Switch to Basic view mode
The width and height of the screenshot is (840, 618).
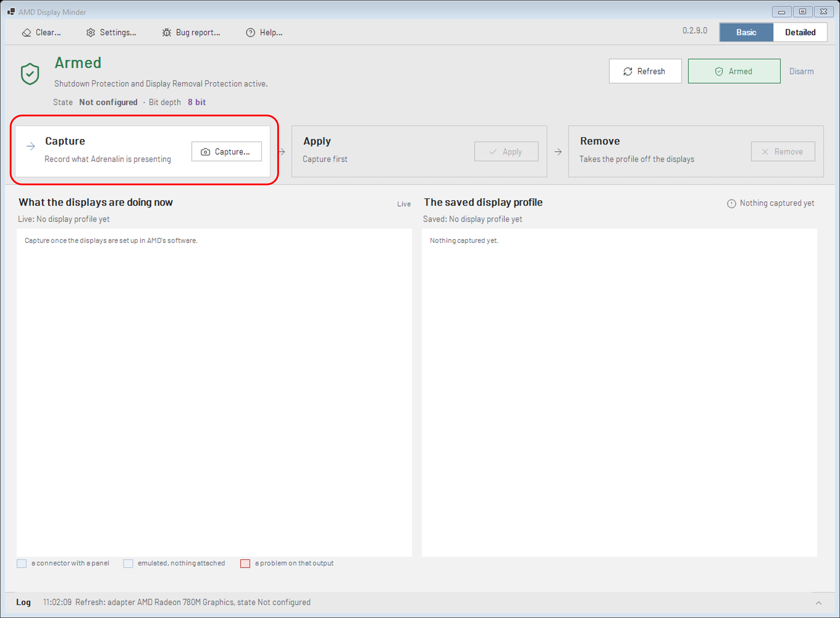tap(746, 32)
